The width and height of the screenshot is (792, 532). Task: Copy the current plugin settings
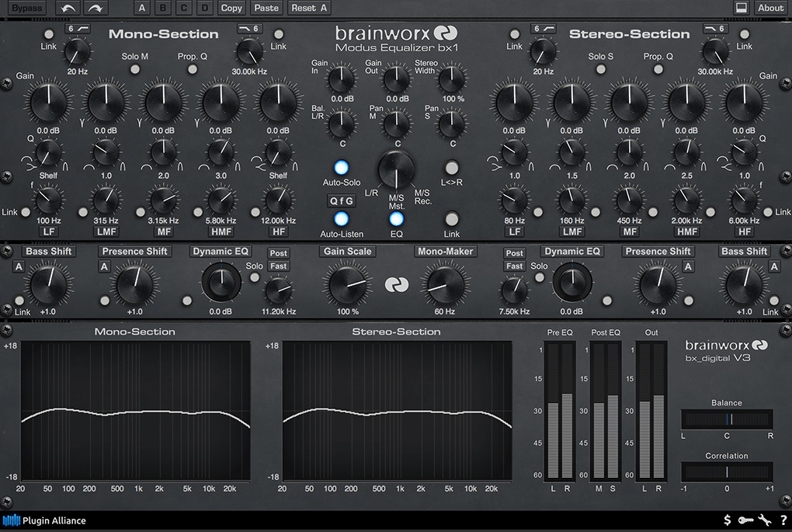[x=231, y=8]
